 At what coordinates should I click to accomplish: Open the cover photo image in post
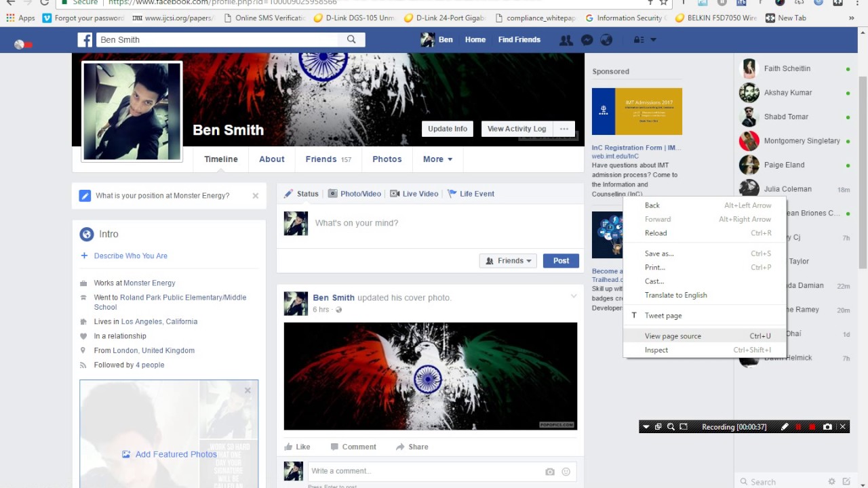coord(431,376)
